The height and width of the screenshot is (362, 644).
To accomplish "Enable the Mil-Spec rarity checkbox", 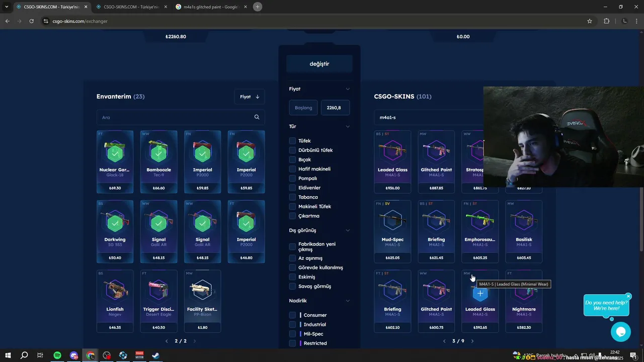I will pos(292,334).
